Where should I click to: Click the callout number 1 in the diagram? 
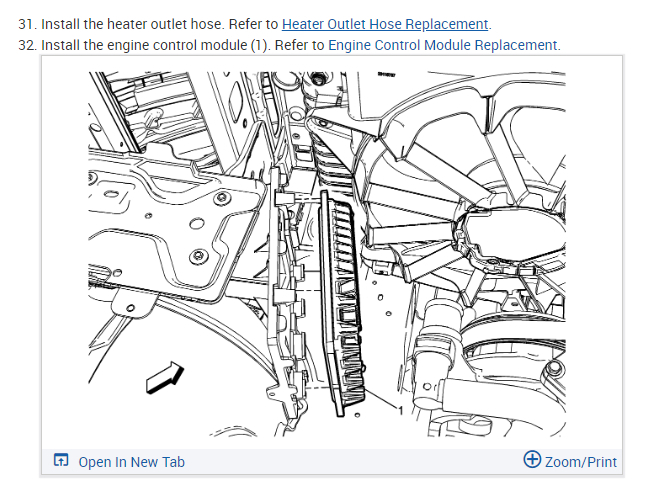[x=401, y=411]
